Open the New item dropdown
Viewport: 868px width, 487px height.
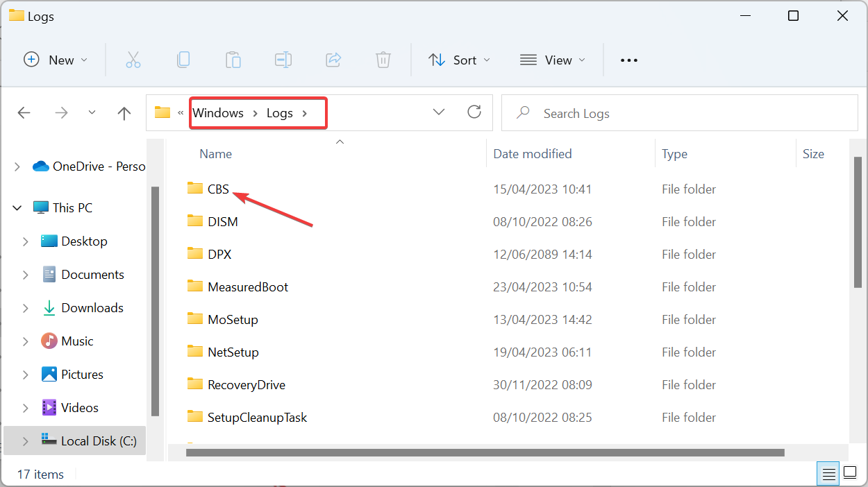(x=56, y=60)
